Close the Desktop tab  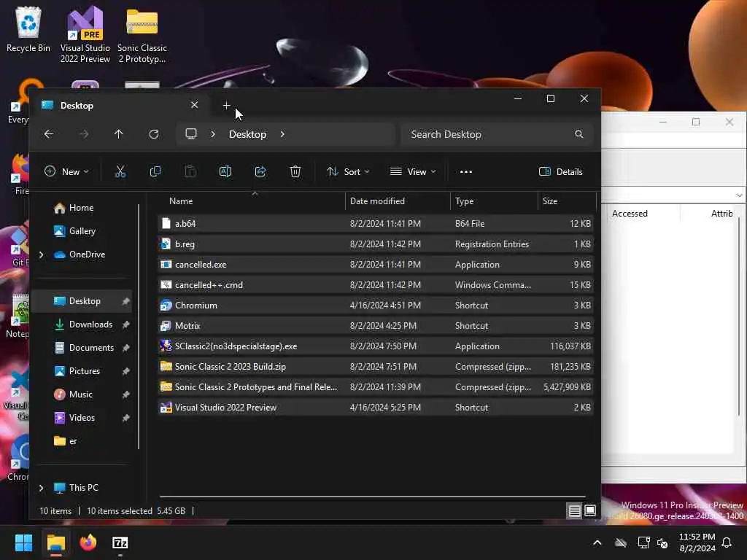click(x=194, y=105)
